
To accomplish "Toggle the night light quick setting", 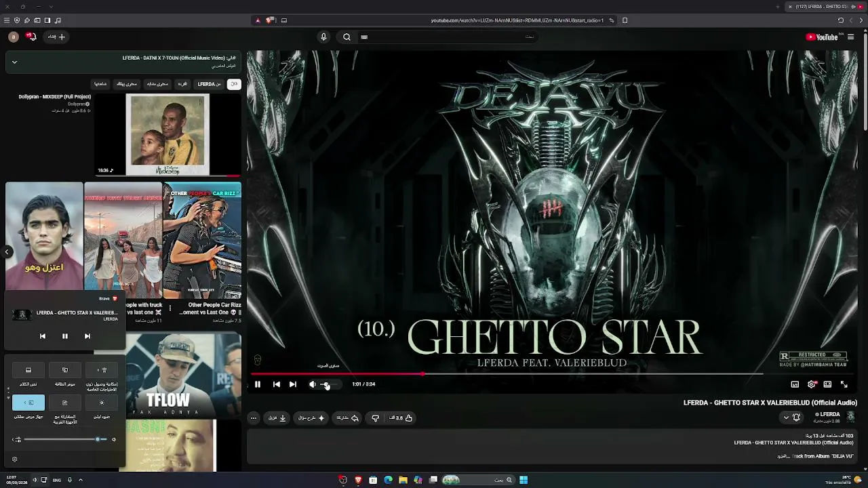I will 102,403.
